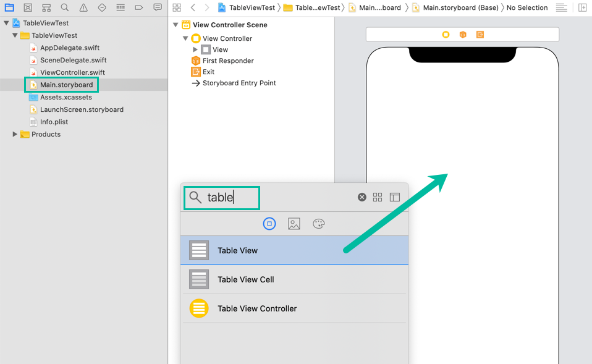This screenshot has height=364, width=592.
Task: Click the library search field
Action: [x=229, y=198]
